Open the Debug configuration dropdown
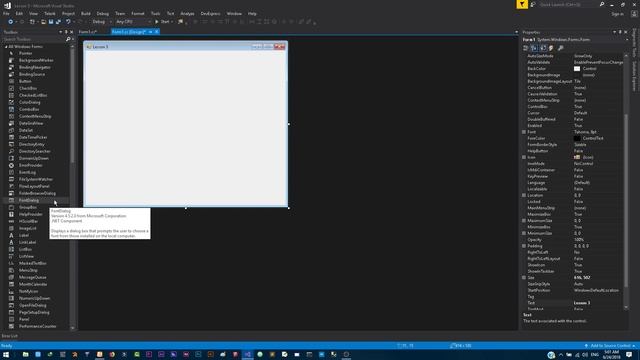Viewport: 640px width, 360px height. pyautogui.click(x=102, y=22)
